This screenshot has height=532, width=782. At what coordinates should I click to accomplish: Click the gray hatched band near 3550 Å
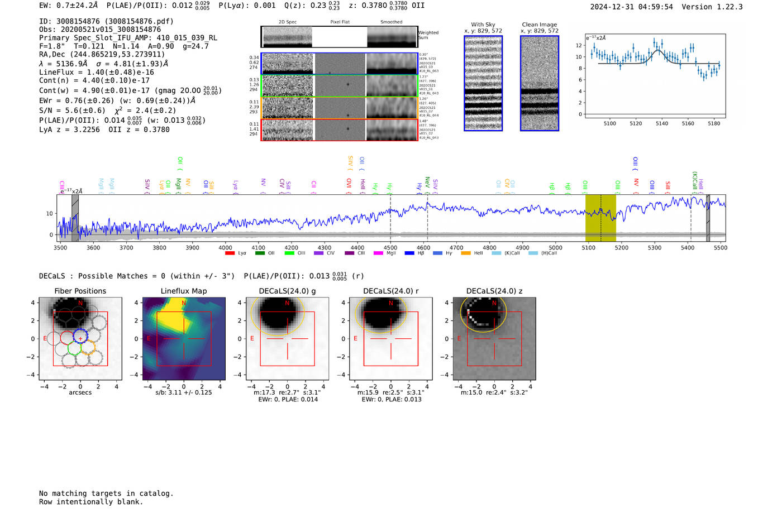pos(75,218)
